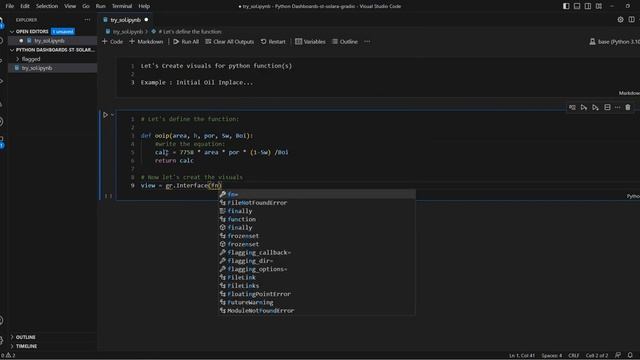Choose FutureWarning suggestion

(x=317, y=302)
